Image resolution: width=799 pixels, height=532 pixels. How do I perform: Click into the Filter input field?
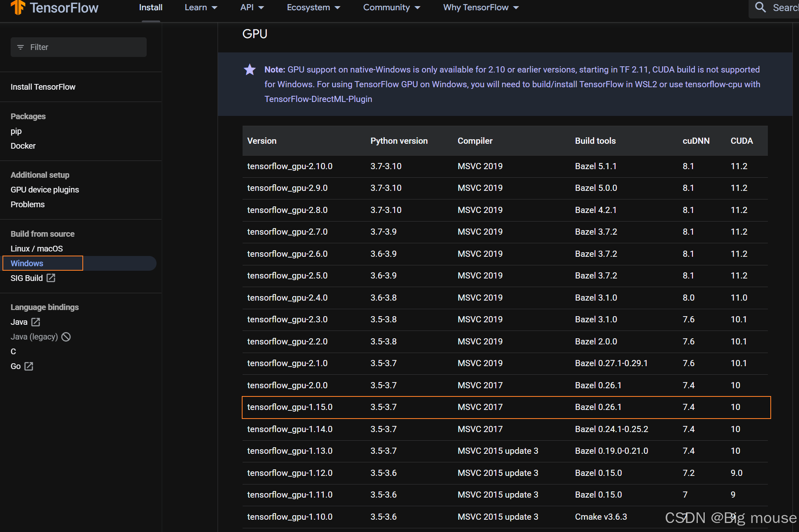click(82, 48)
